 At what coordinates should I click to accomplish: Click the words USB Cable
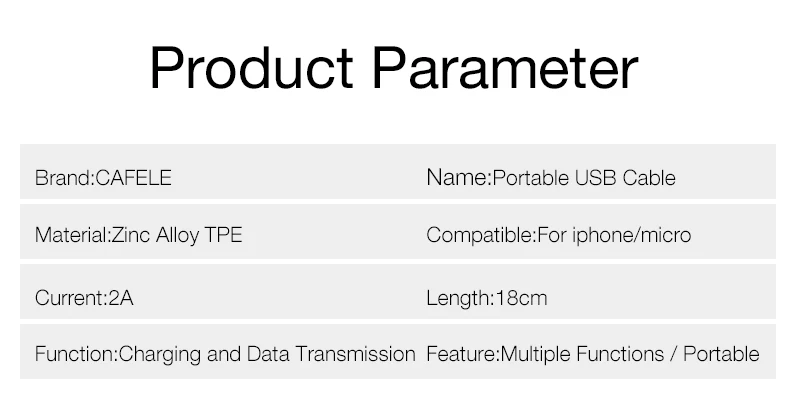pyautogui.click(x=625, y=177)
